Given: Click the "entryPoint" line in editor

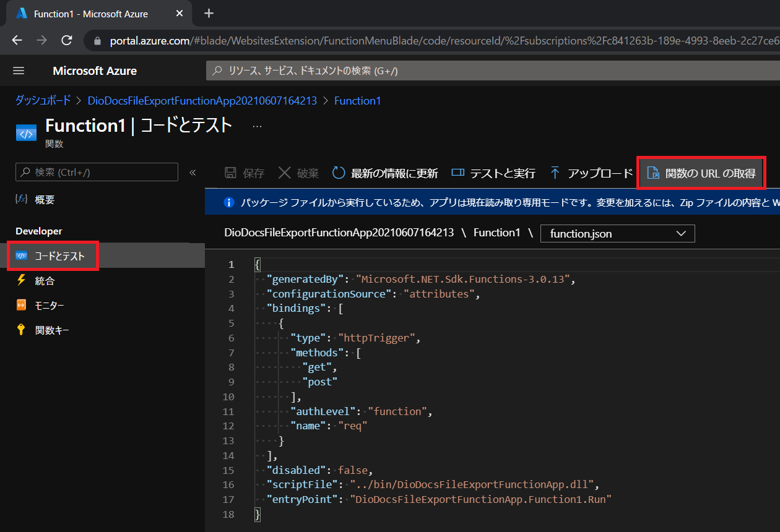Looking at the screenshot, I should point(439,499).
